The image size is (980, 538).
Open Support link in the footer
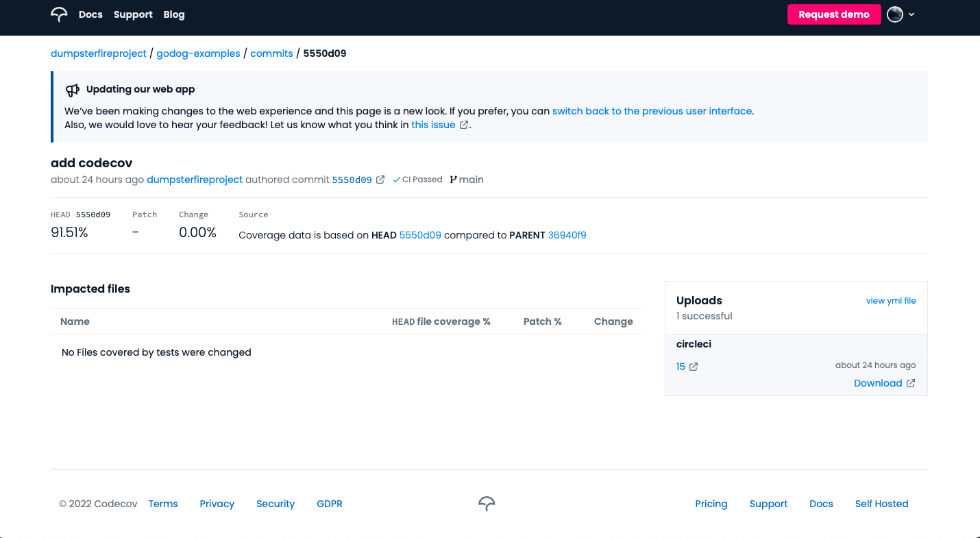768,504
